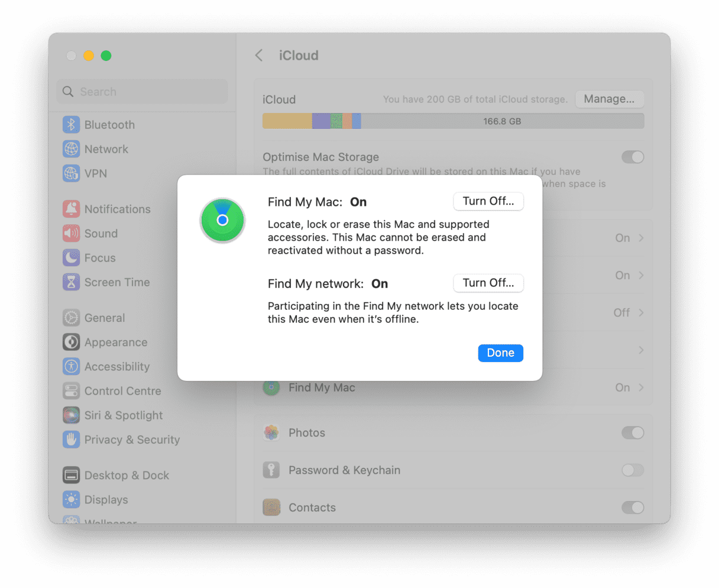Click the Find My Mac row icon
The image size is (719, 588).
click(x=271, y=388)
